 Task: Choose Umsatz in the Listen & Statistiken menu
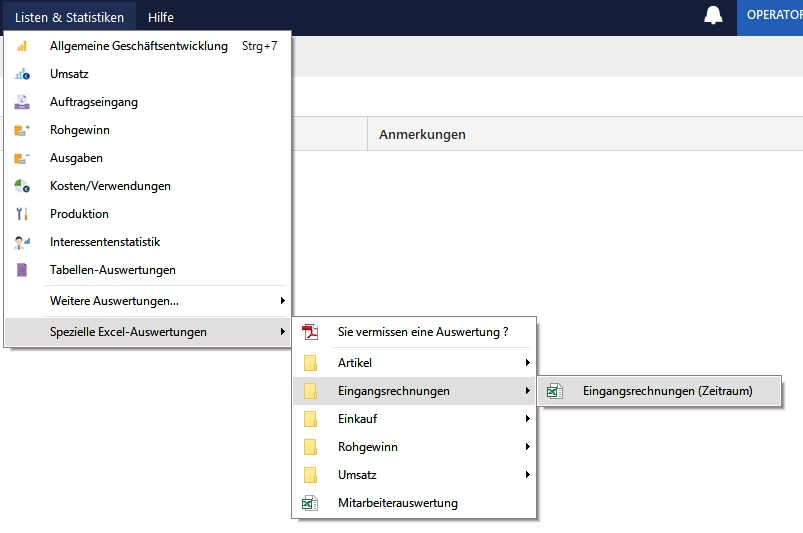pyautogui.click(x=148, y=74)
